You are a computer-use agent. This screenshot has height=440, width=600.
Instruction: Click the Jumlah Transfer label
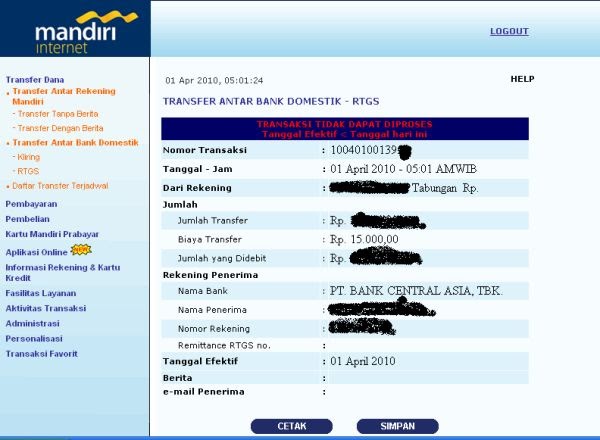click(x=213, y=220)
